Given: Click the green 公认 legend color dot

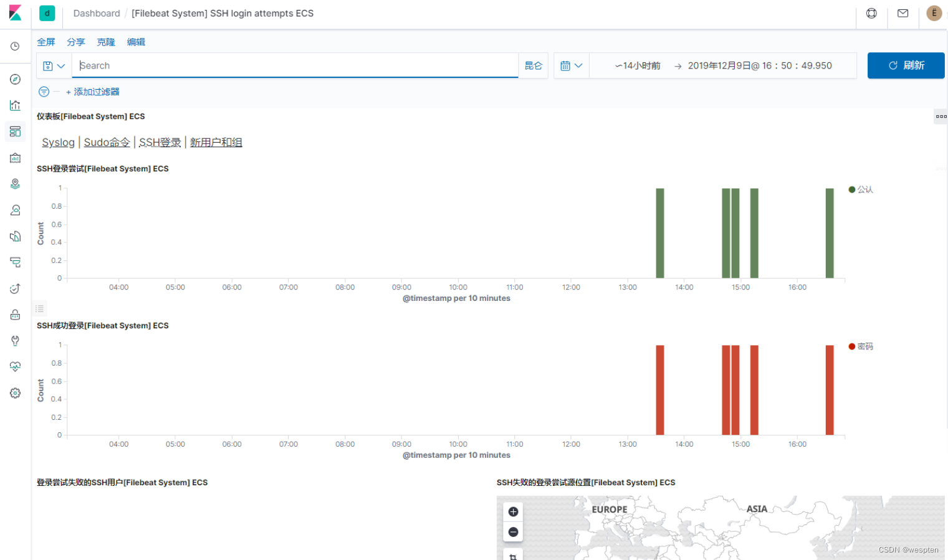Looking at the screenshot, I should pos(851,189).
